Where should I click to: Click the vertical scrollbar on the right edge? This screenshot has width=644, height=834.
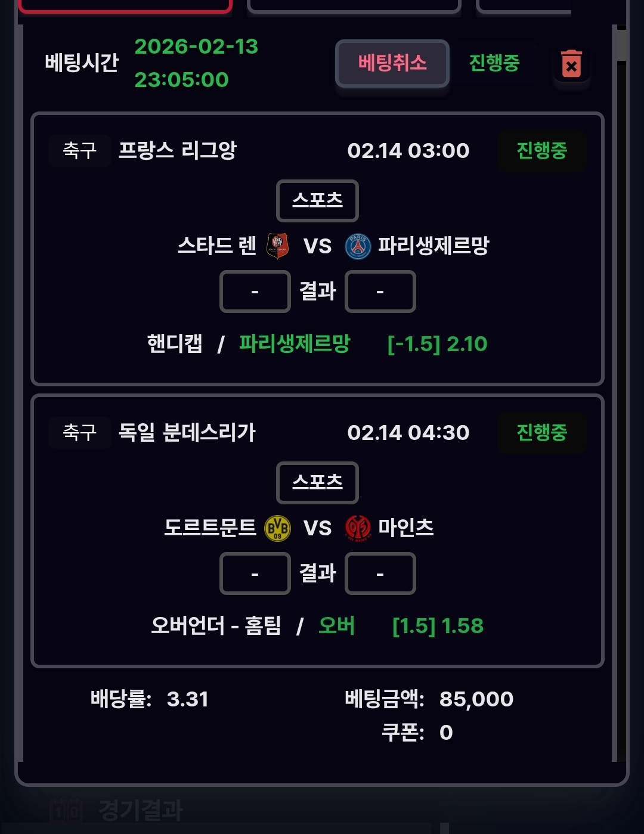click(x=621, y=45)
